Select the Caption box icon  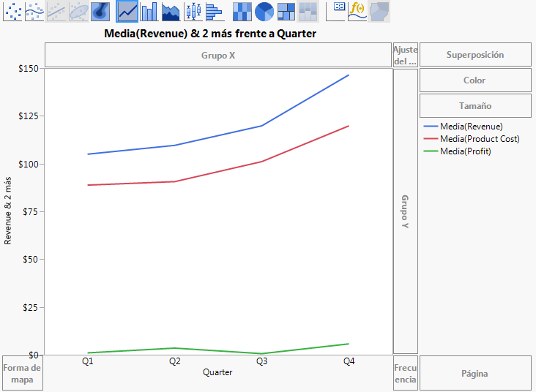pos(335,11)
